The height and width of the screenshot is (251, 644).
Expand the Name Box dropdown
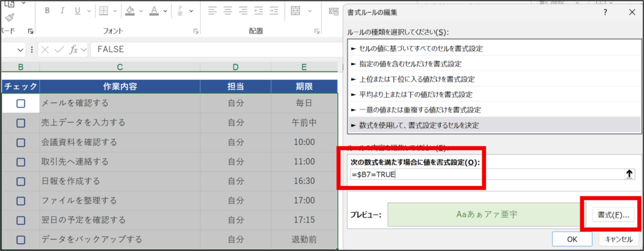[x=21, y=50]
